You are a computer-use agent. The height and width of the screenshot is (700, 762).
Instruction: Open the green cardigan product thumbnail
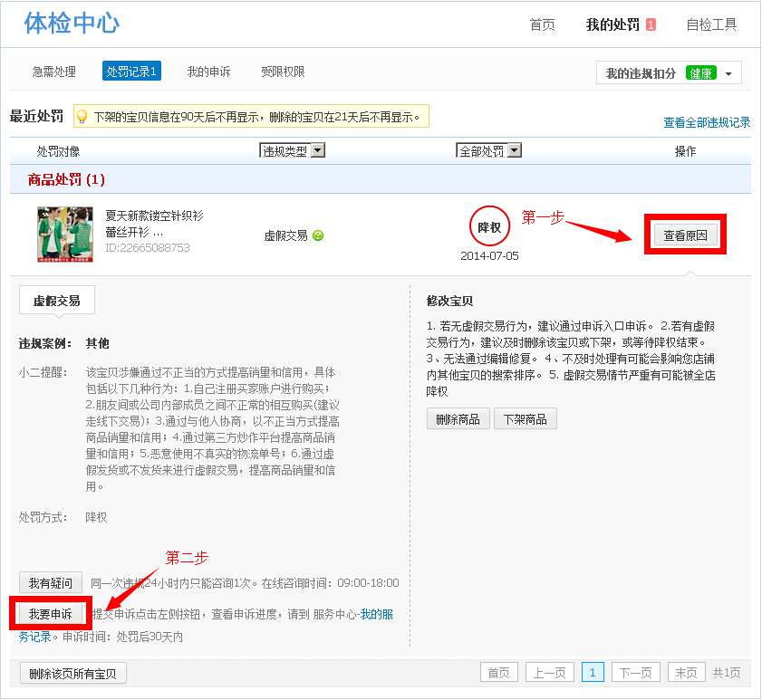click(x=65, y=235)
